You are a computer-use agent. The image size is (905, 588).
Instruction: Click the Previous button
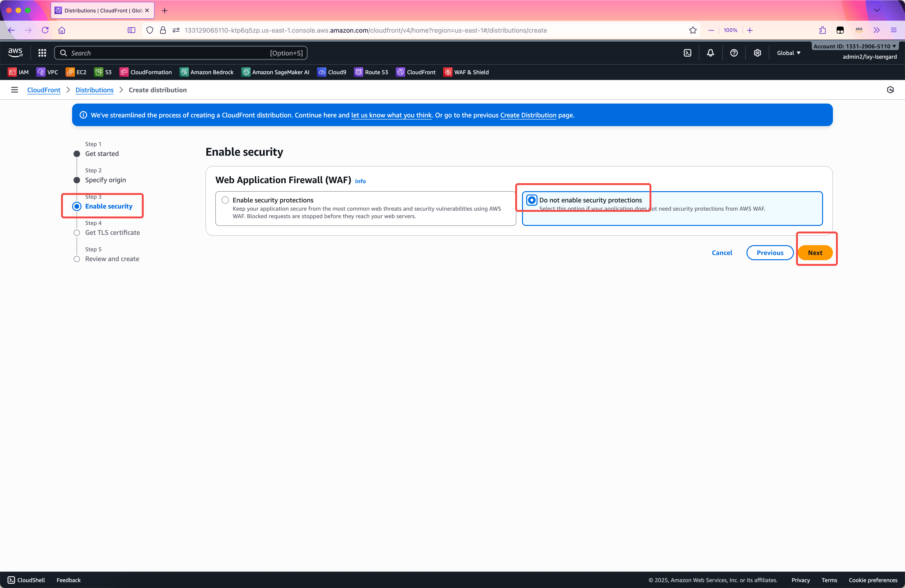pos(770,252)
